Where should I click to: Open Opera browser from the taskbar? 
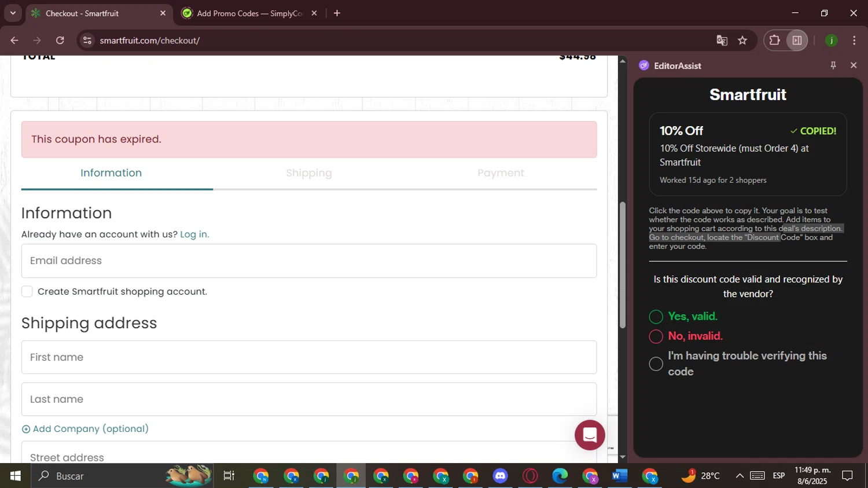point(530,476)
